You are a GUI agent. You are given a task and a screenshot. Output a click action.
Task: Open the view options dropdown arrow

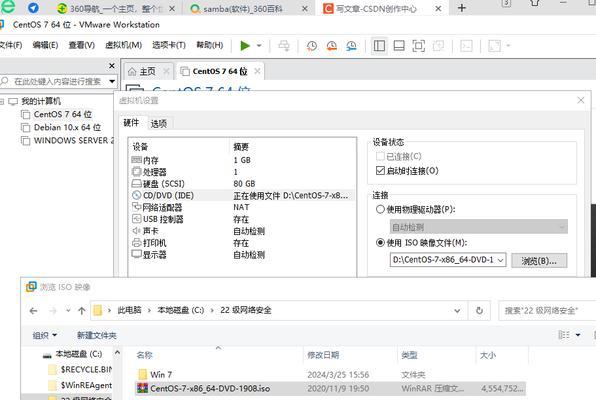[x=578, y=335]
